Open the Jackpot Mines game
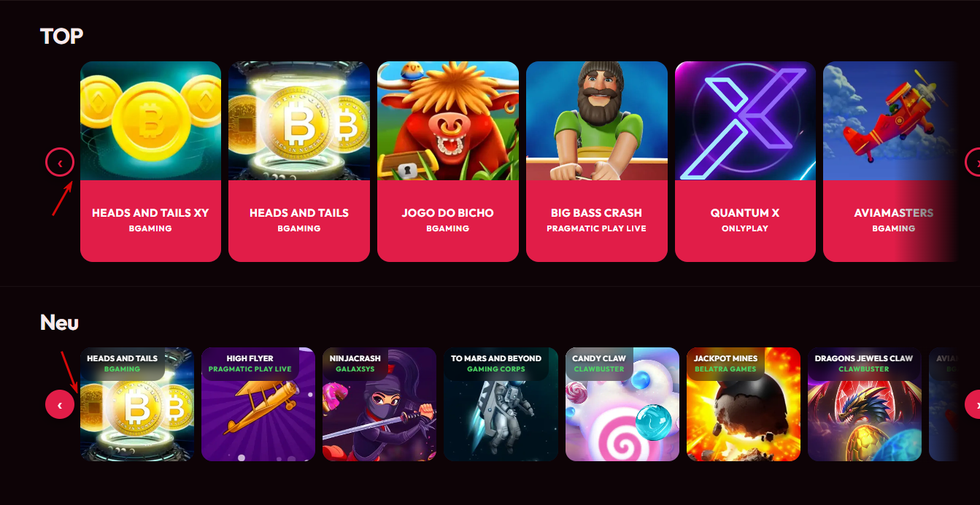Viewport: 980px width, 505px height. click(744, 404)
